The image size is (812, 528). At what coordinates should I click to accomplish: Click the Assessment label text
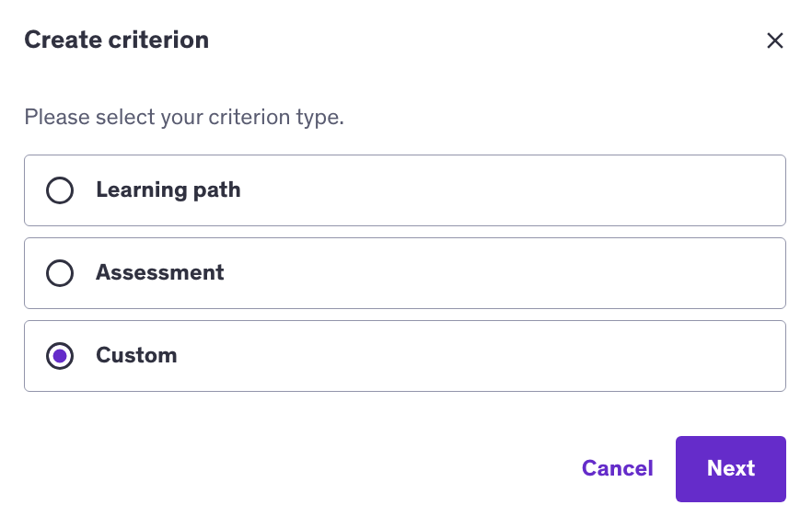(160, 273)
